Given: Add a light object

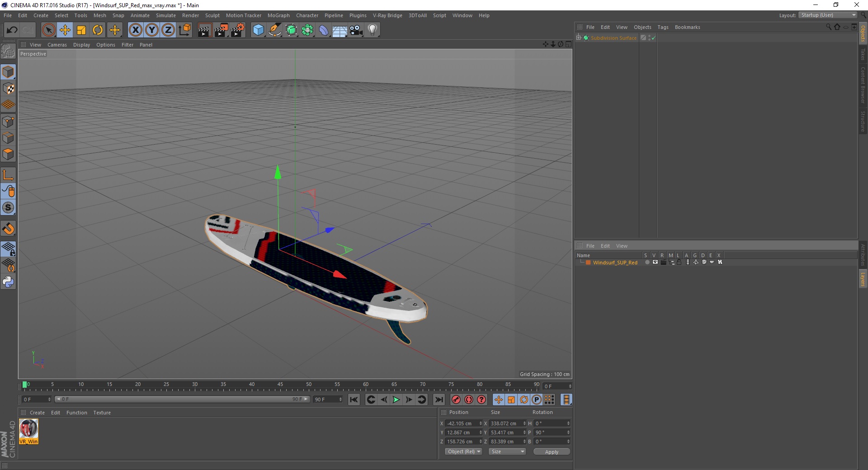Looking at the screenshot, I should pyautogui.click(x=373, y=30).
